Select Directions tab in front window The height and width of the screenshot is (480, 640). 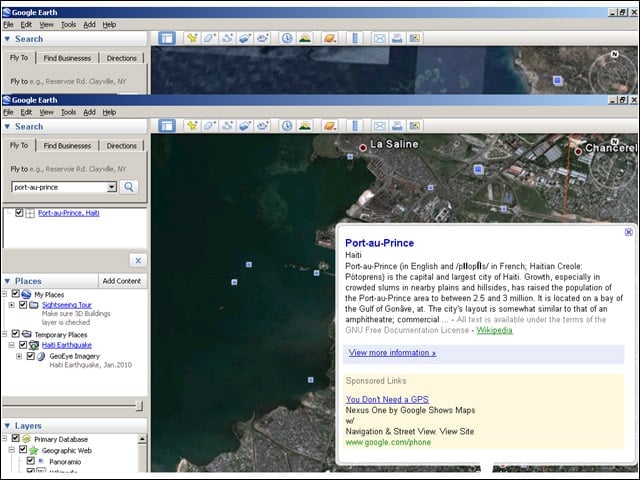(x=122, y=146)
